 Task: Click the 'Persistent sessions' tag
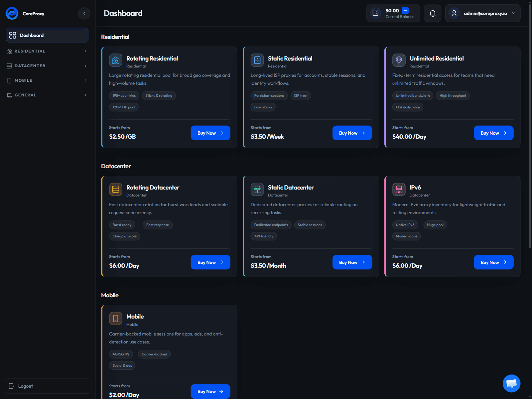[269, 96]
